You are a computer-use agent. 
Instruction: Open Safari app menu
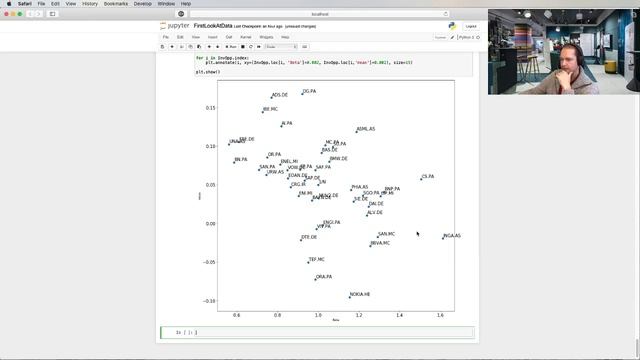pyautogui.click(x=25, y=4)
